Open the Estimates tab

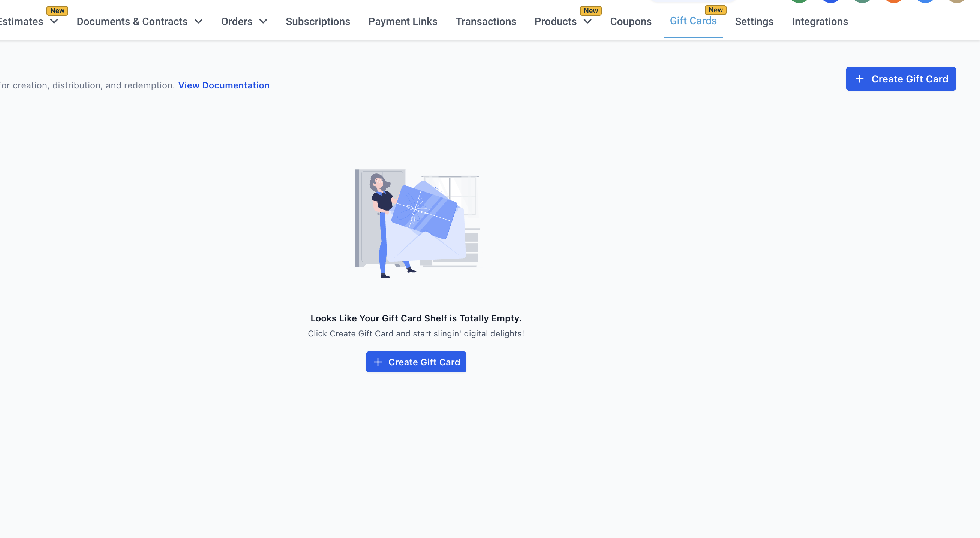(21, 22)
